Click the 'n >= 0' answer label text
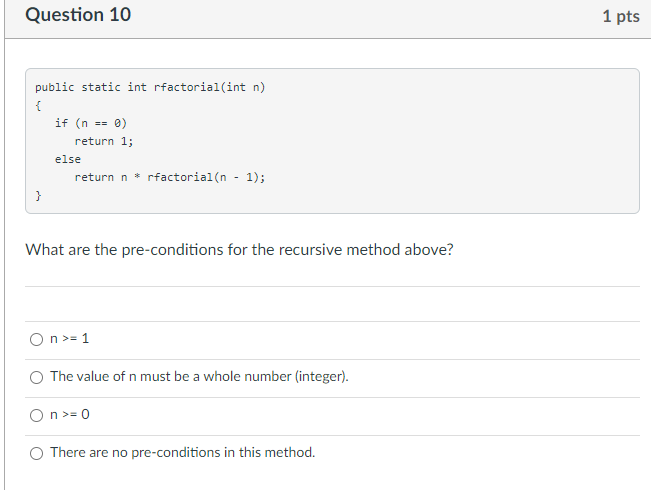Image resolution: width=651 pixels, height=490 pixels. pos(70,414)
